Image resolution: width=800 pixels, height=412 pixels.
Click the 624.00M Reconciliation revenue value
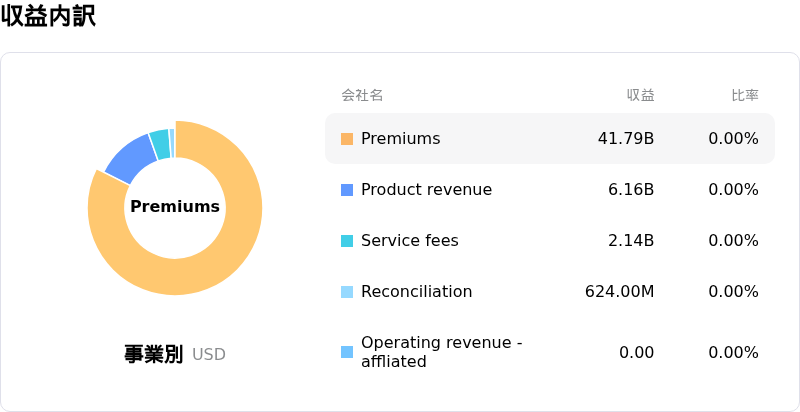(619, 292)
